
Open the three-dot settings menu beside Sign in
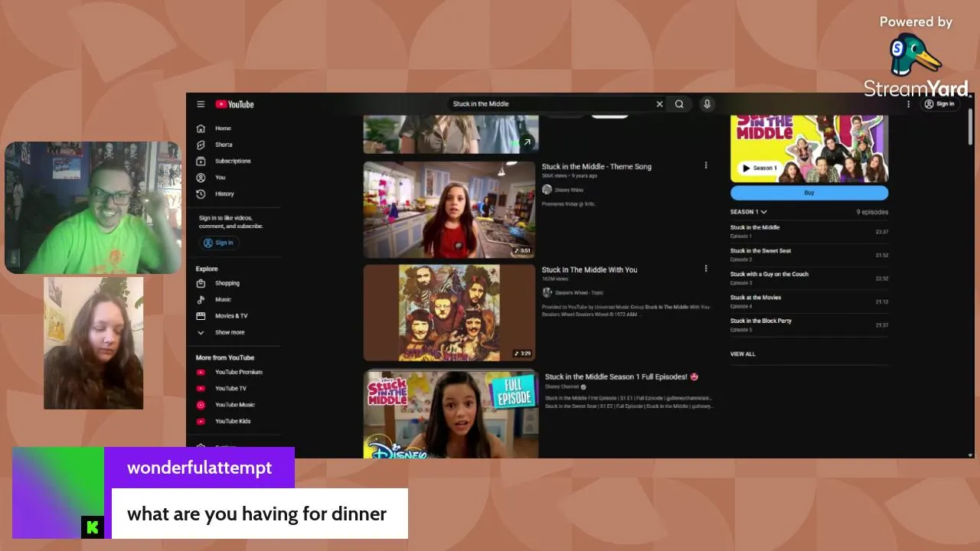909,104
